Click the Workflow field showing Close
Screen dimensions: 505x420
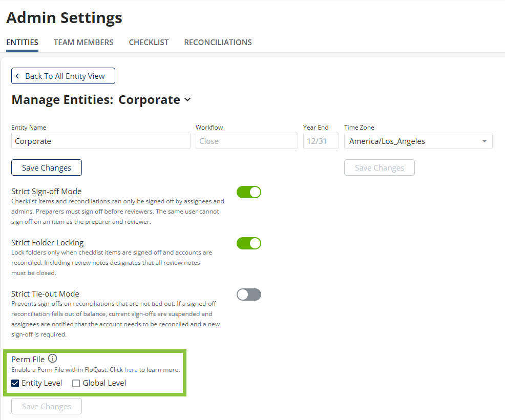246,141
